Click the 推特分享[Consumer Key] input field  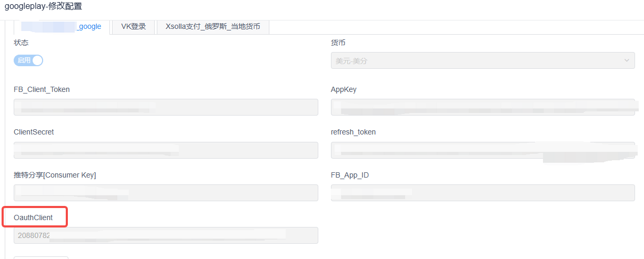point(166,193)
